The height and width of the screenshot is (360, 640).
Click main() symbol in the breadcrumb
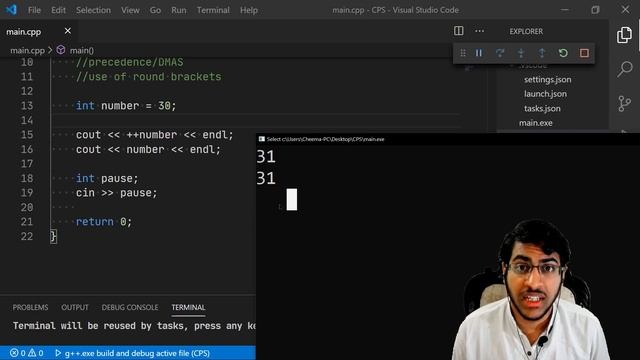point(81,50)
